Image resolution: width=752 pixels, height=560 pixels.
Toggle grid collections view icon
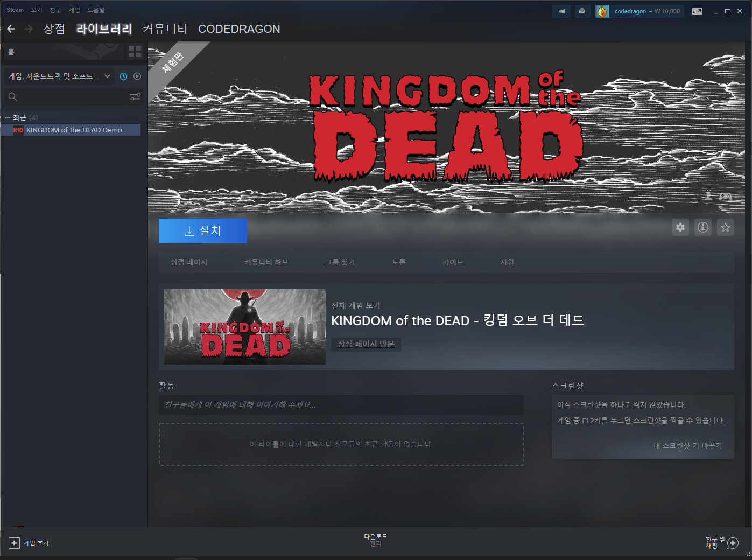(135, 52)
